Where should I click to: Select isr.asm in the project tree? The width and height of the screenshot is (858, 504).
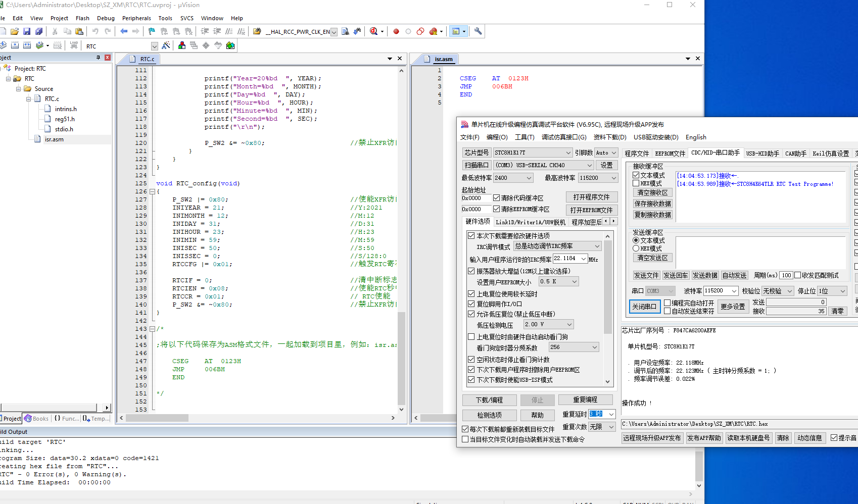[x=54, y=139]
